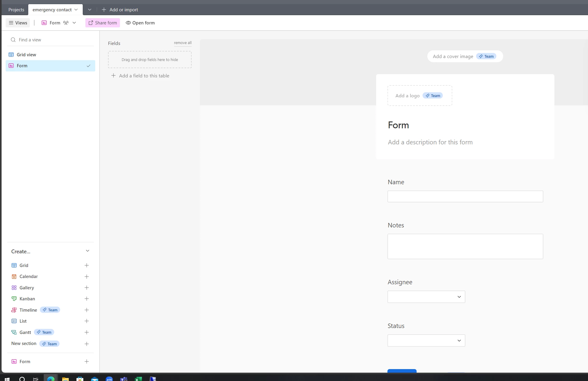Click the Drag and drop fields hide area
Image resolution: width=588 pixels, height=381 pixels.
(x=150, y=60)
